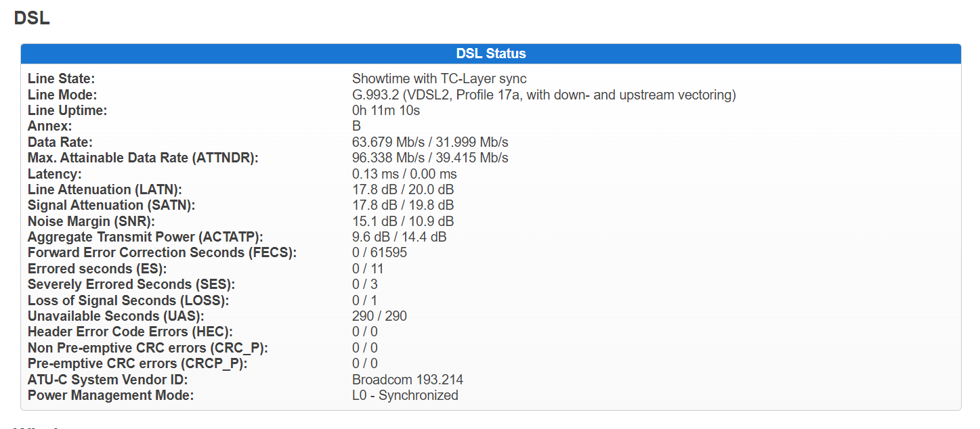Screen dimensions: 980x429
Task: Select the Unavailable Seconds value 290 / 290
Action: (x=379, y=316)
